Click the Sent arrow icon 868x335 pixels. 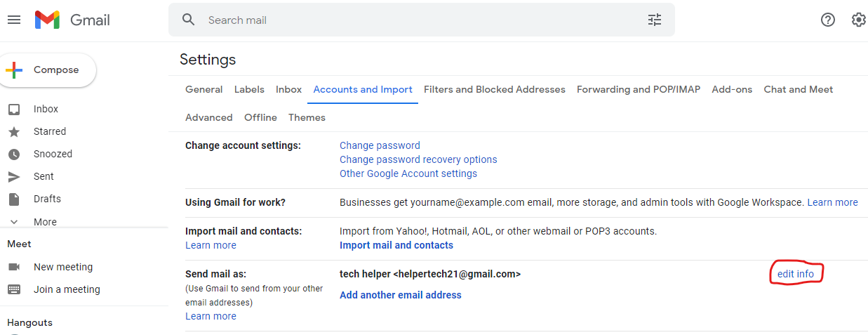pos(13,176)
